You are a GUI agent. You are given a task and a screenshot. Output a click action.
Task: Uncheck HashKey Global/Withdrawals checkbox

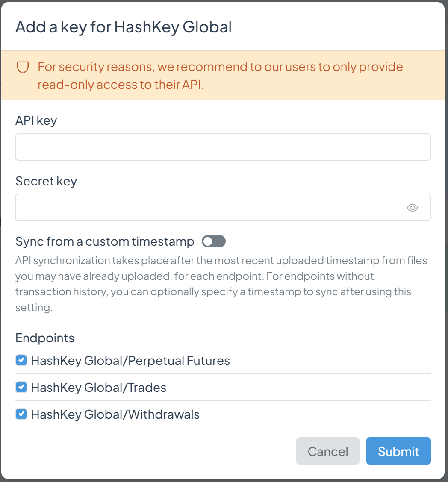[21, 414]
